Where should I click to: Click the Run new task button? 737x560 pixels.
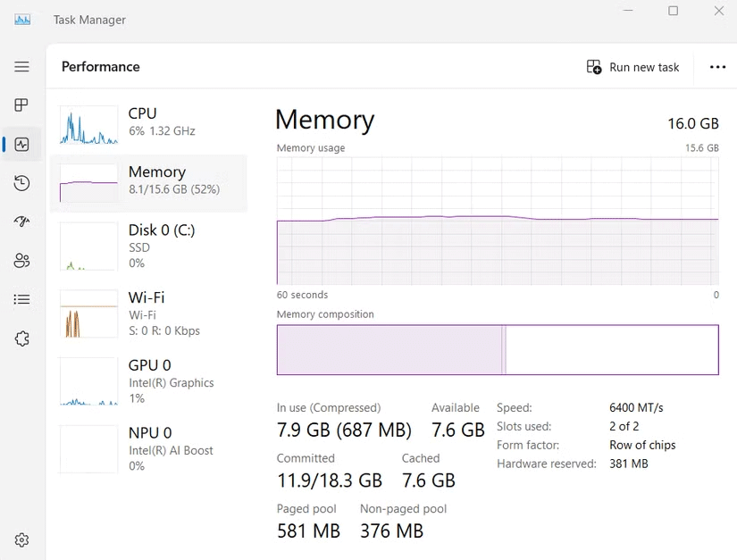(632, 67)
